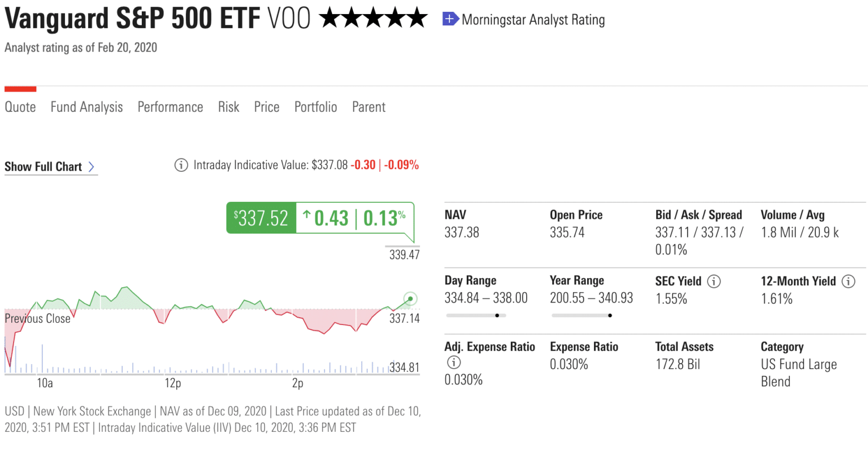Viewport: 868px width, 450px height.
Task: Click the Year Range slider indicator
Action: 610,315
